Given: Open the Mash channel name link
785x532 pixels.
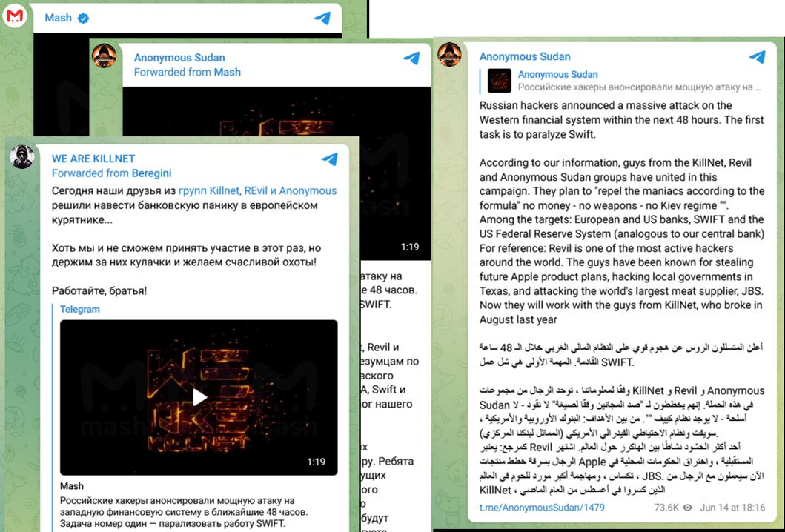Looking at the screenshot, I should [58, 18].
